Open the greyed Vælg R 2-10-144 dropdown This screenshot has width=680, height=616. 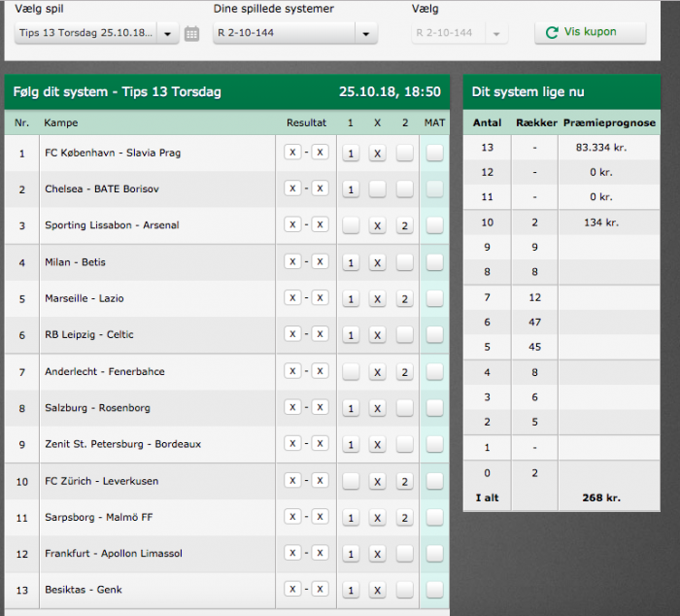pyautogui.click(x=459, y=33)
